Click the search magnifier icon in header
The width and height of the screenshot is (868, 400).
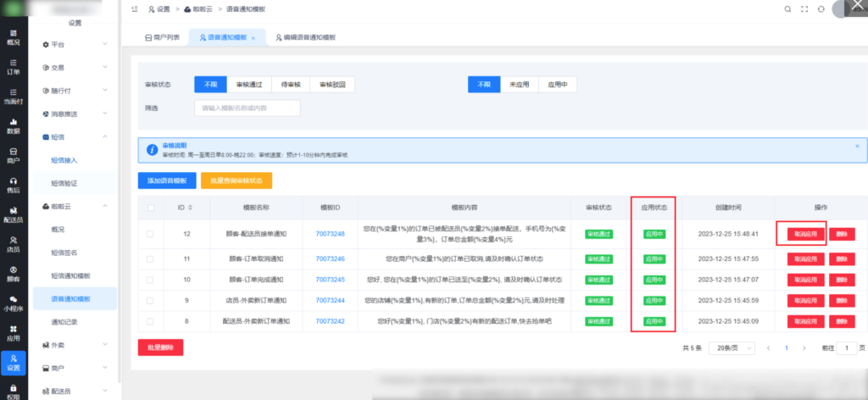(x=787, y=9)
